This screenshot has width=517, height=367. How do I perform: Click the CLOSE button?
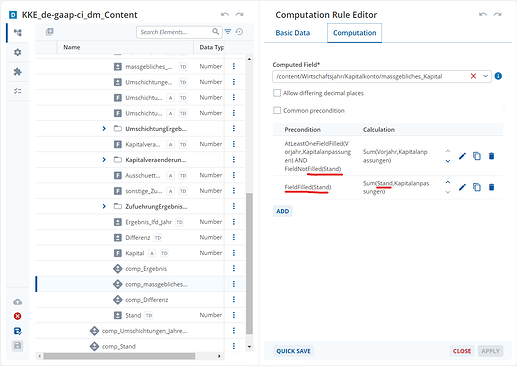pos(462,351)
